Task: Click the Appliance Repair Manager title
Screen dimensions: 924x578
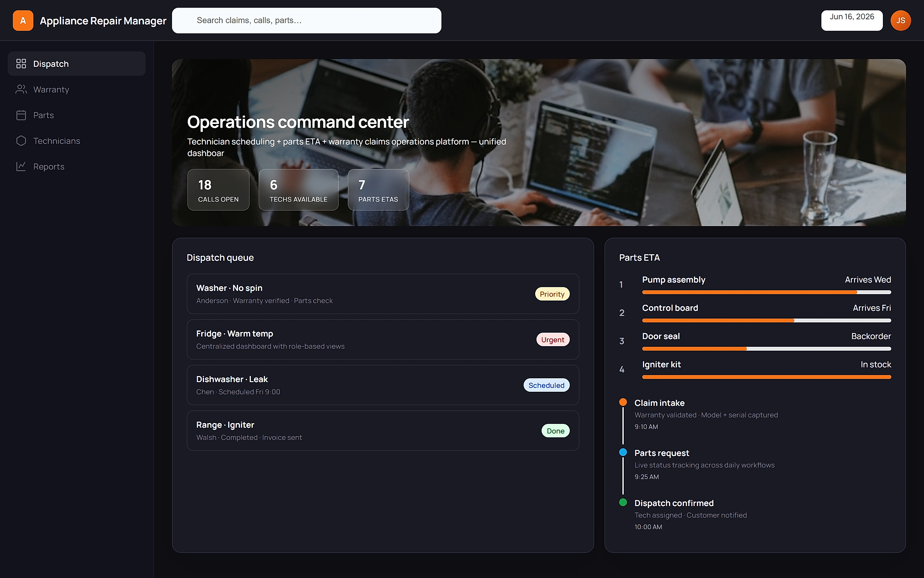Action: click(x=103, y=21)
